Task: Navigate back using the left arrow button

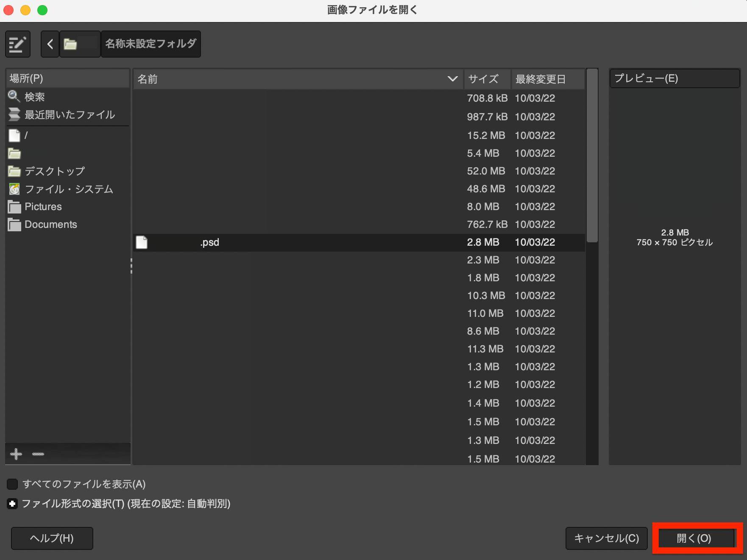Action: click(50, 44)
